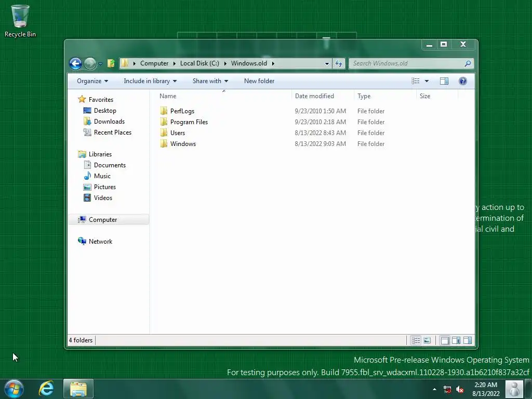Click the PerfLogs folder name

(182, 111)
